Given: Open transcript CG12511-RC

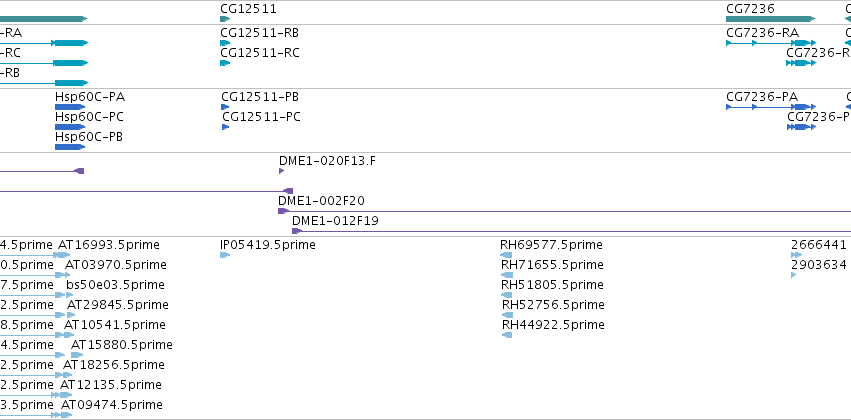Looking at the screenshot, I should tap(259, 53).
